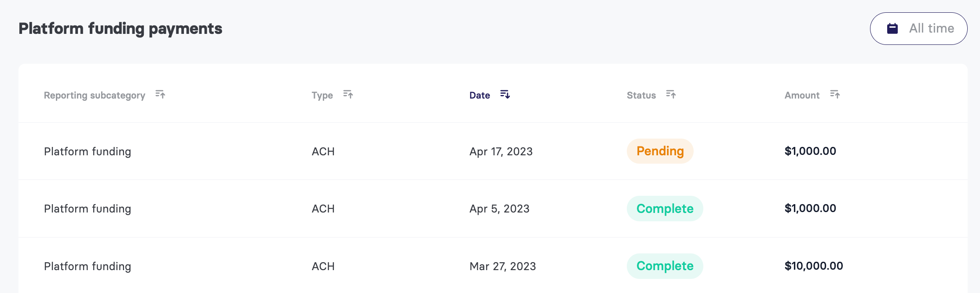
Task: Click Platform funding in Mar 27 row
Action: (88, 267)
